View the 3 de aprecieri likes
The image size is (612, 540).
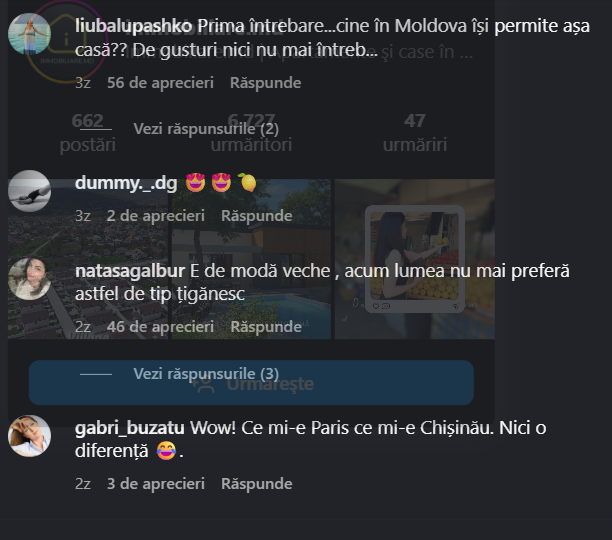(x=156, y=484)
